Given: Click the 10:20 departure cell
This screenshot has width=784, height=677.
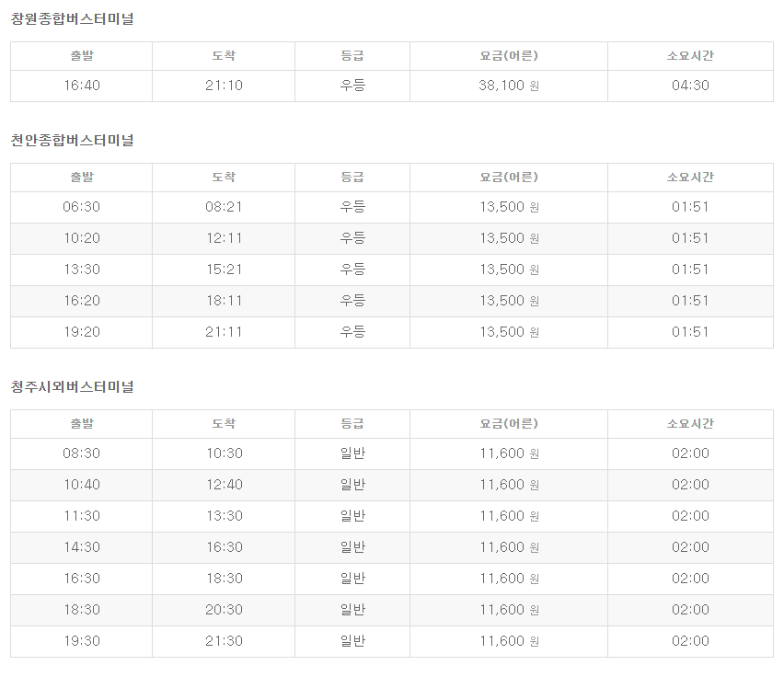Looking at the screenshot, I should click(82, 238).
